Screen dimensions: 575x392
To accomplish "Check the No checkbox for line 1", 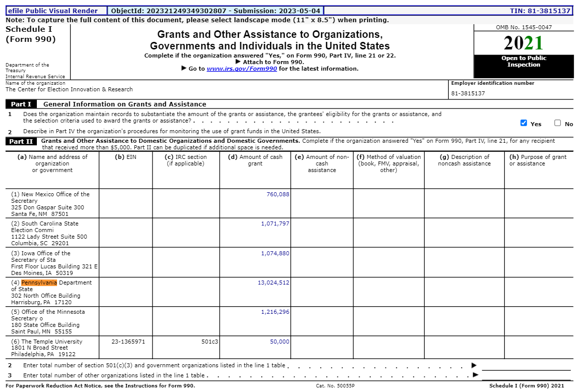I will point(557,123).
